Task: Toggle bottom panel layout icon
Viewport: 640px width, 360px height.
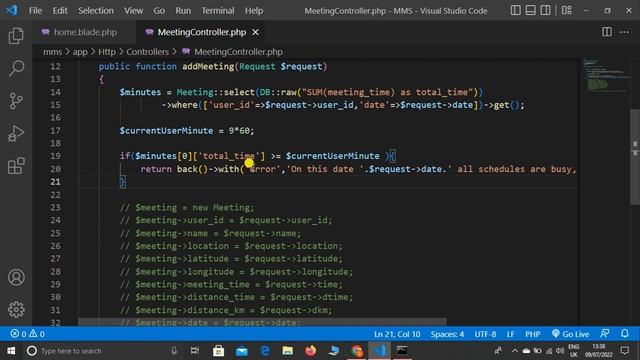Action: [x=530, y=10]
